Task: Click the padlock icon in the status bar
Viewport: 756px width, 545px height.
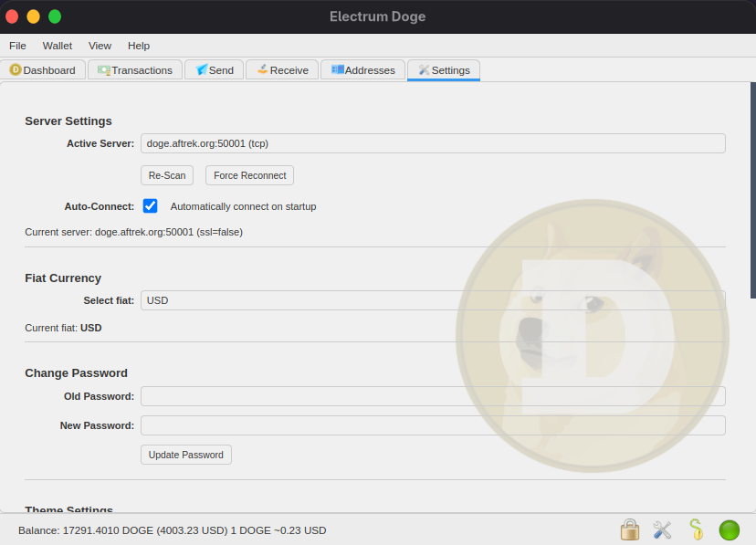Action: coord(629,529)
